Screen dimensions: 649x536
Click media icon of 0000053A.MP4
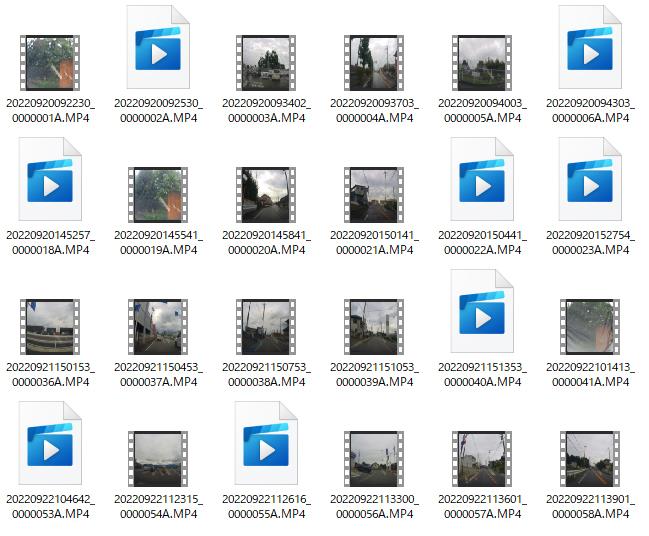pos(50,443)
